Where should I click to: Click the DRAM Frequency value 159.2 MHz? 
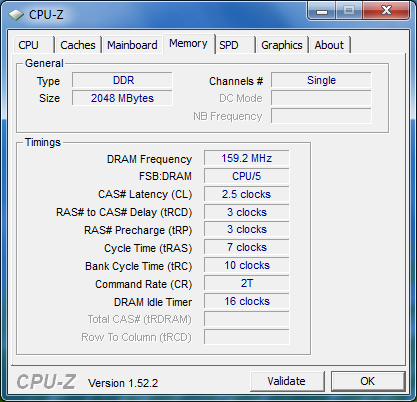coord(247,158)
